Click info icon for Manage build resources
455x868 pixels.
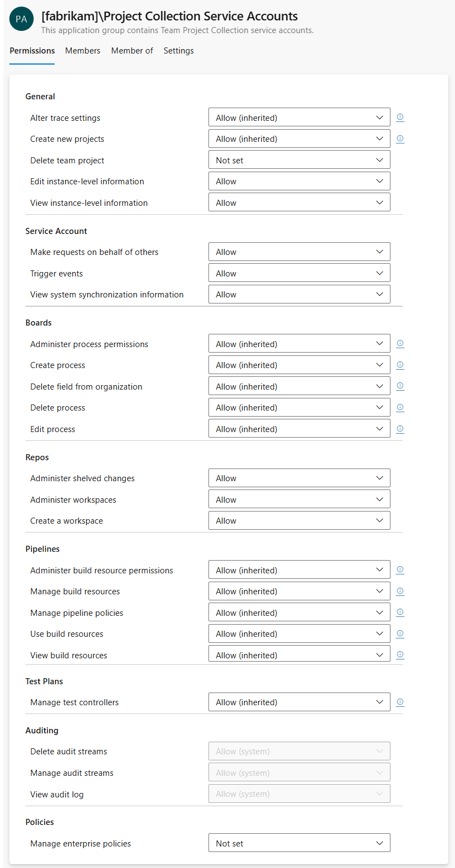[x=400, y=591]
